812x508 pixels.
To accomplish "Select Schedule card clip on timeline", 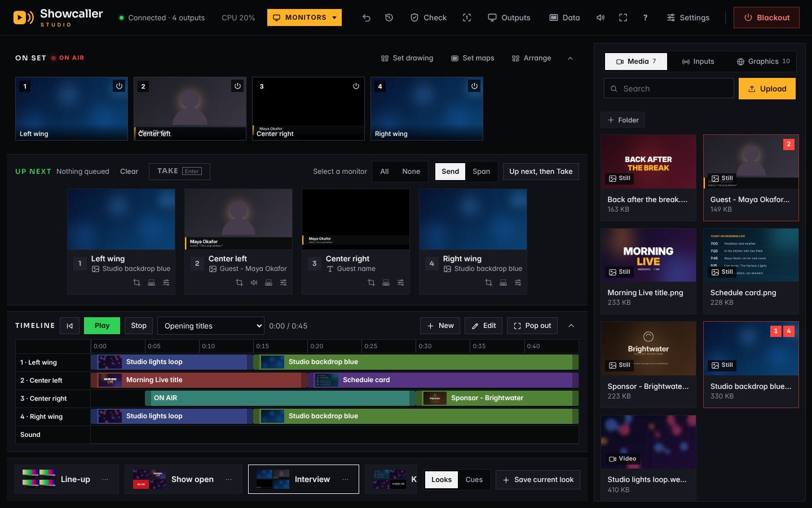I will (443, 380).
